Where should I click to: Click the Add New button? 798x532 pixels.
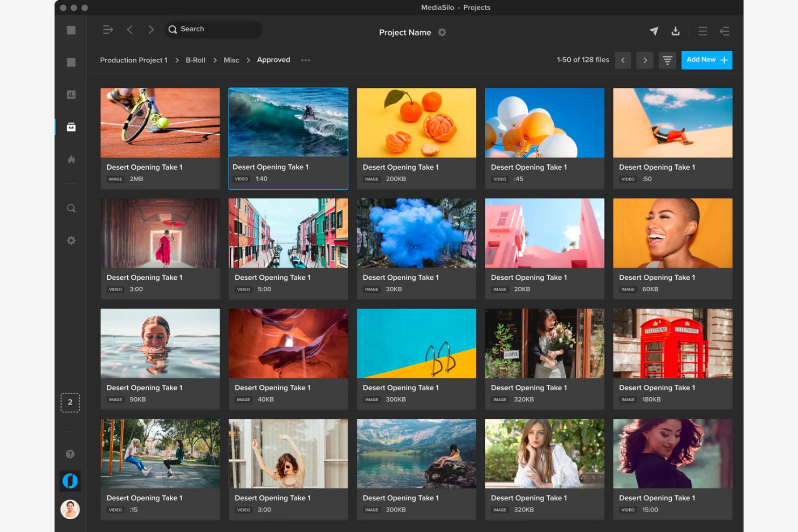coord(706,60)
